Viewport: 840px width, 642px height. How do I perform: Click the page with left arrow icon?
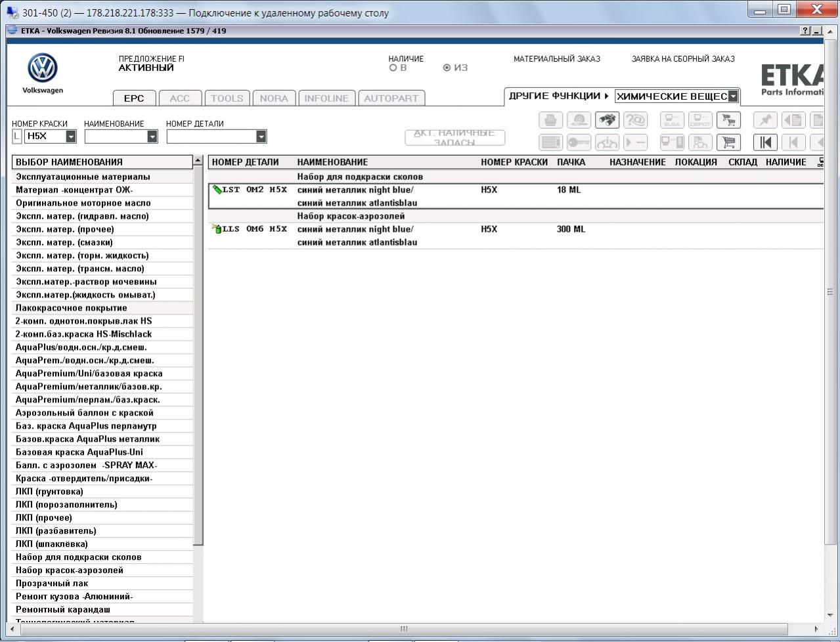[793, 120]
